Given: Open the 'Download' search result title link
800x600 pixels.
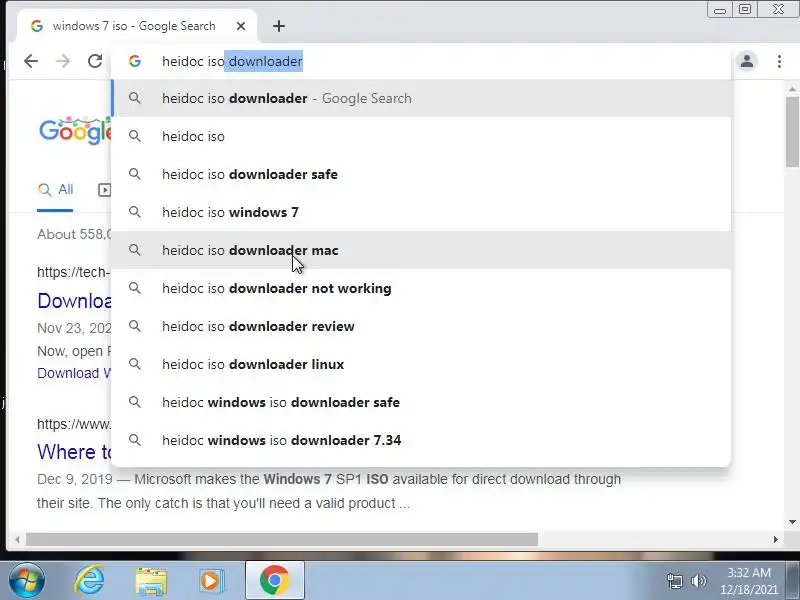Looking at the screenshot, I should (74, 301).
